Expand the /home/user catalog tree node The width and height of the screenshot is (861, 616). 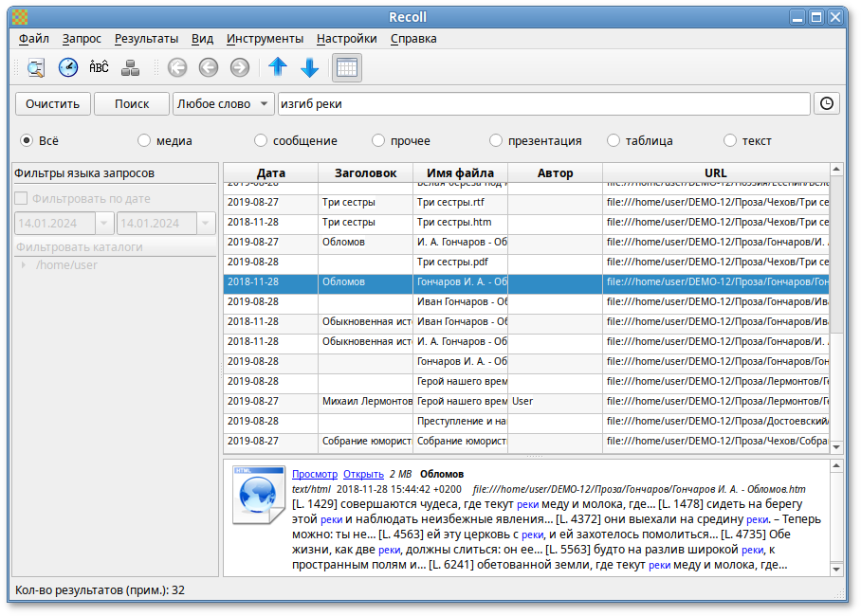pos(23,264)
